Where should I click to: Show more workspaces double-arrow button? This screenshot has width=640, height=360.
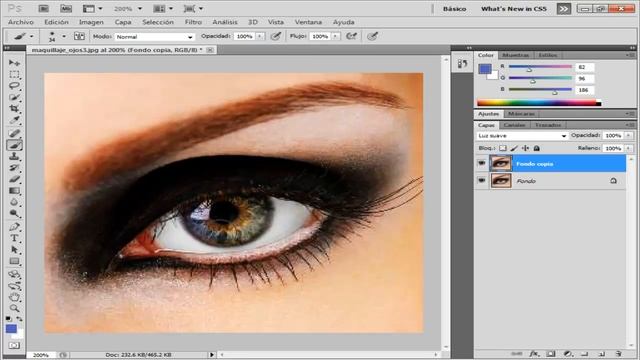(x=564, y=9)
